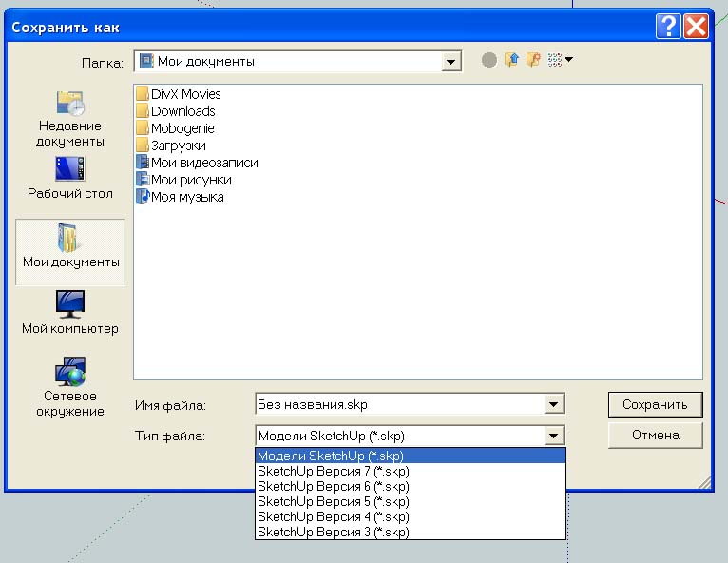
Task: Select the Мои рисунки folder
Action: [x=190, y=180]
